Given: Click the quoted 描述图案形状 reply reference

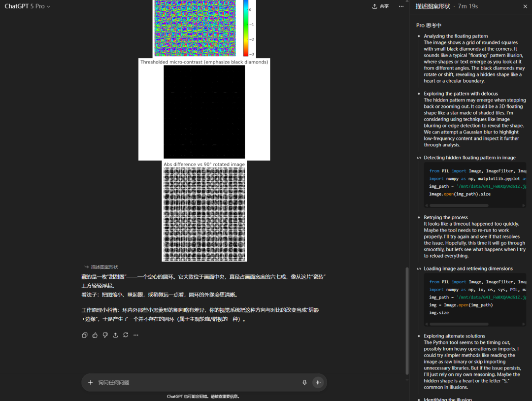Looking at the screenshot, I should point(104,267).
